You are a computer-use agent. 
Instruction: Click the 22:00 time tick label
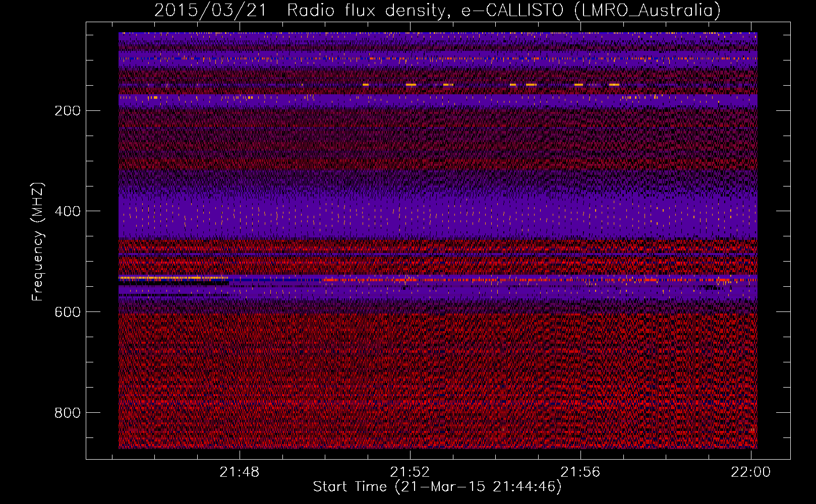pyautogui.click(x=751, y=472)
